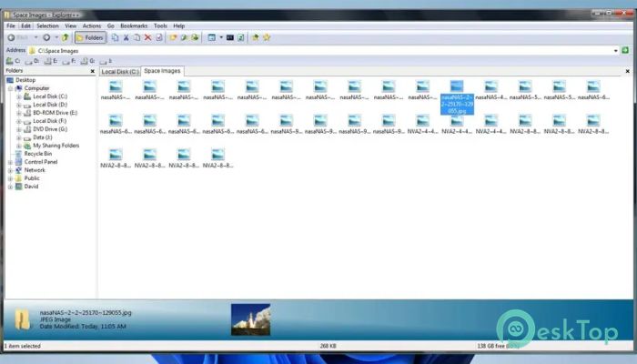Open the Go menu
637x364 pixels.
(x=110, y=25)
